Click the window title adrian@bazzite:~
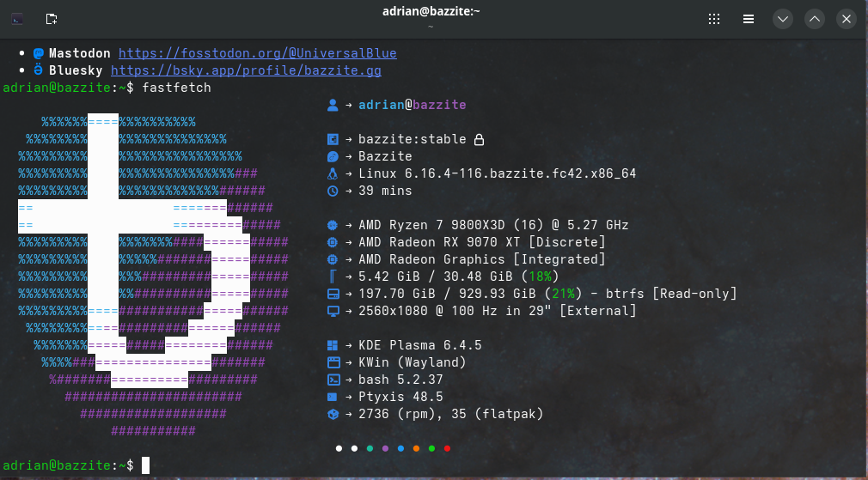The height and width of the screenshot is (480, 868). coord(431,12)
